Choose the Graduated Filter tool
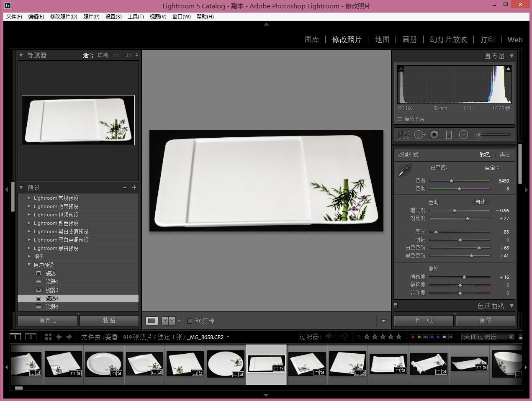This screenshot has width=532, height=401. pyautogui.click(x=449, y=135)
